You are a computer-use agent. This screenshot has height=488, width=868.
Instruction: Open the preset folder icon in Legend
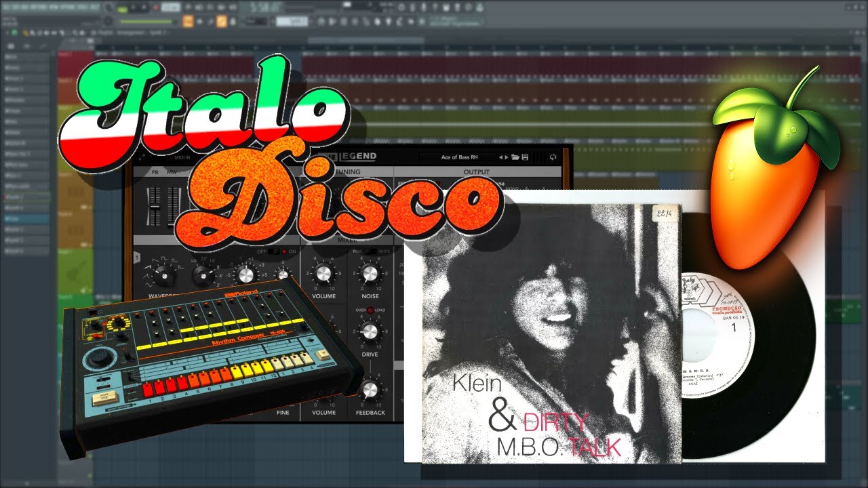click(x=515, y=157)
